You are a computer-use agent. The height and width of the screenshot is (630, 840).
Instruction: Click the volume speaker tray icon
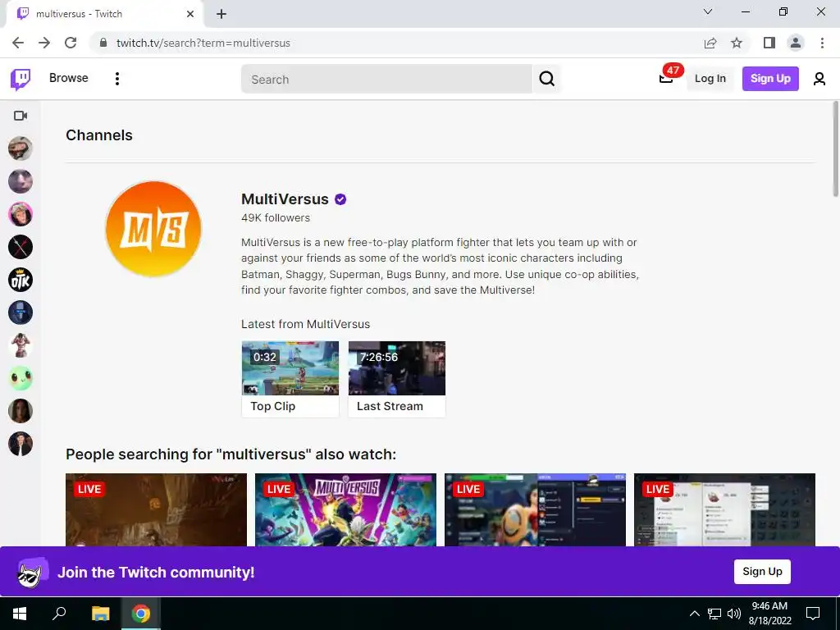pos(734,614)
